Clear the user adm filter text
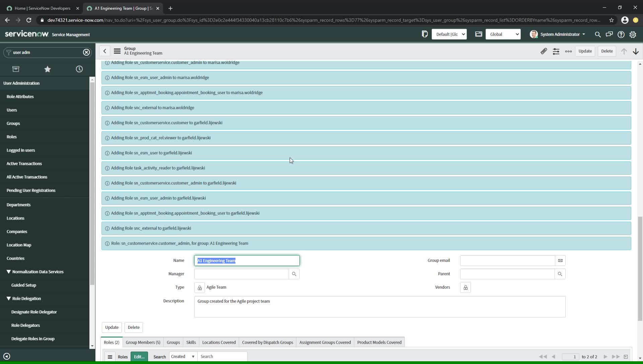Viewport: 643px width, 364px height. pyautogui.click(x=86, y=52)
